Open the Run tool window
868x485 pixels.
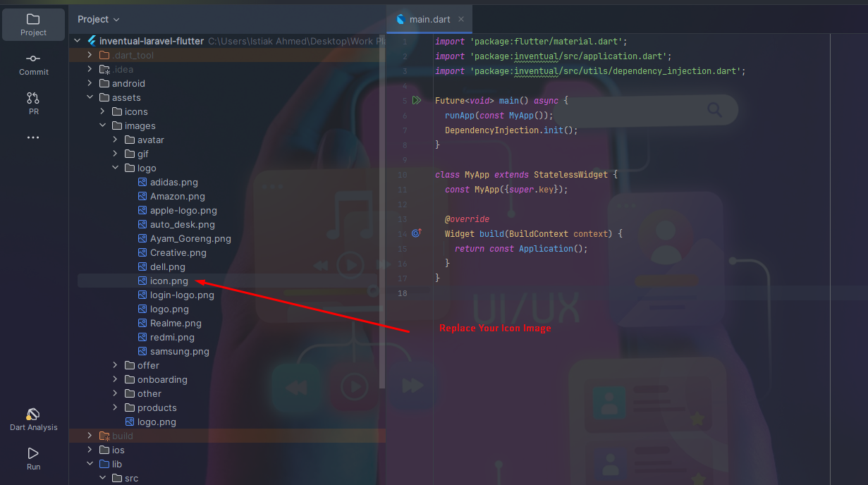tap(33, 458)
